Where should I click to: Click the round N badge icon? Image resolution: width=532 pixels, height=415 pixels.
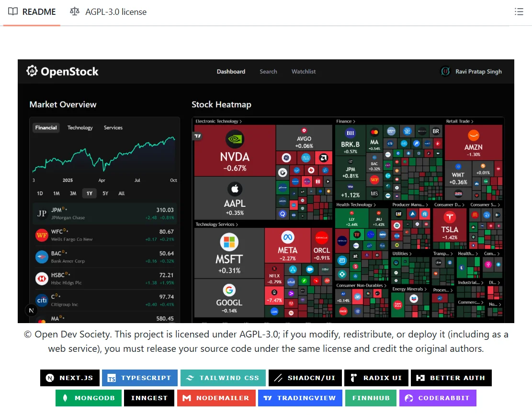click(x=31, y=310)
